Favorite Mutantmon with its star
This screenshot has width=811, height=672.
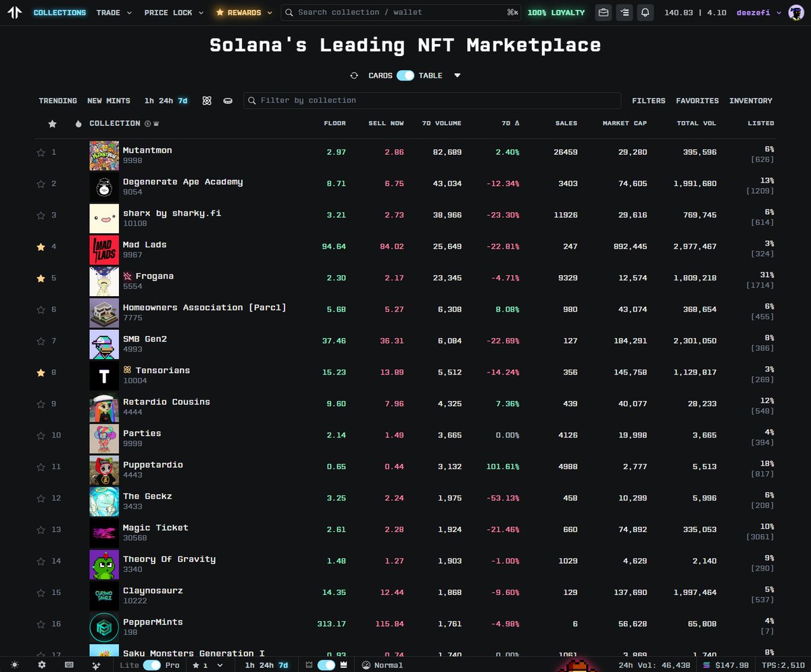(x=41, y=153)
